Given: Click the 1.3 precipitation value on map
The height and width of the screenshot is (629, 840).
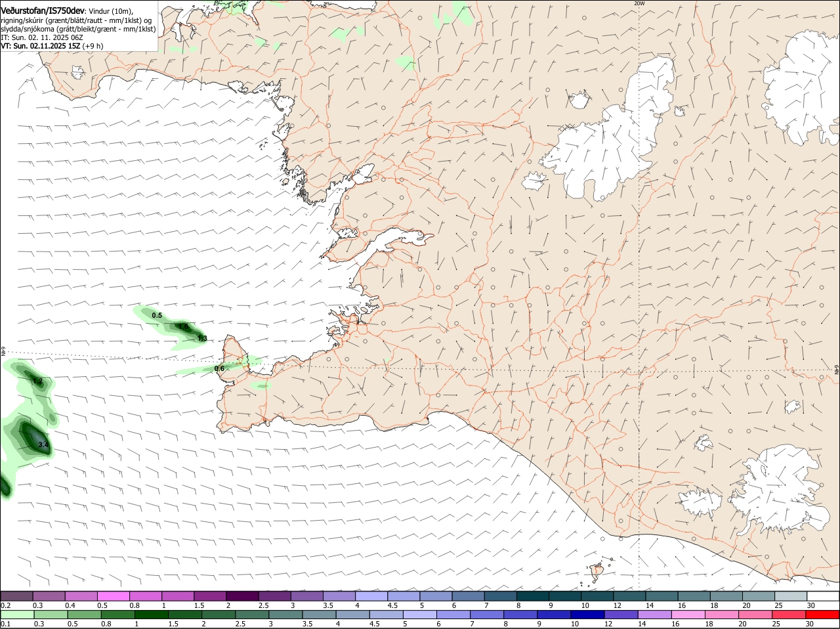Looking at the screenshot, I should (202, 339).
